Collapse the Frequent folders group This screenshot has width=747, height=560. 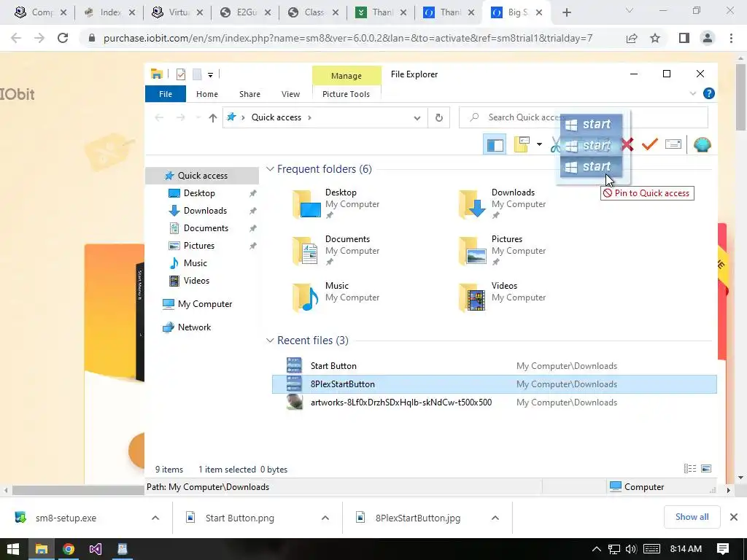click(270, 169)
